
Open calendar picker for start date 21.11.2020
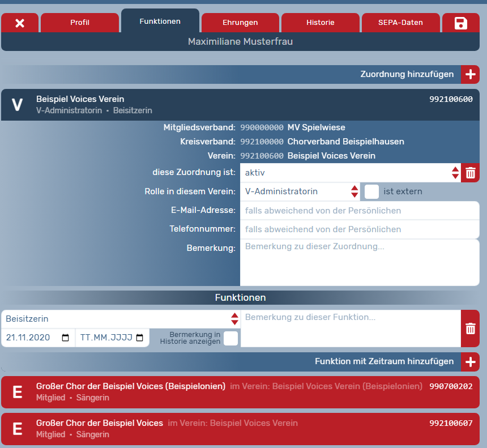(65, 338)
